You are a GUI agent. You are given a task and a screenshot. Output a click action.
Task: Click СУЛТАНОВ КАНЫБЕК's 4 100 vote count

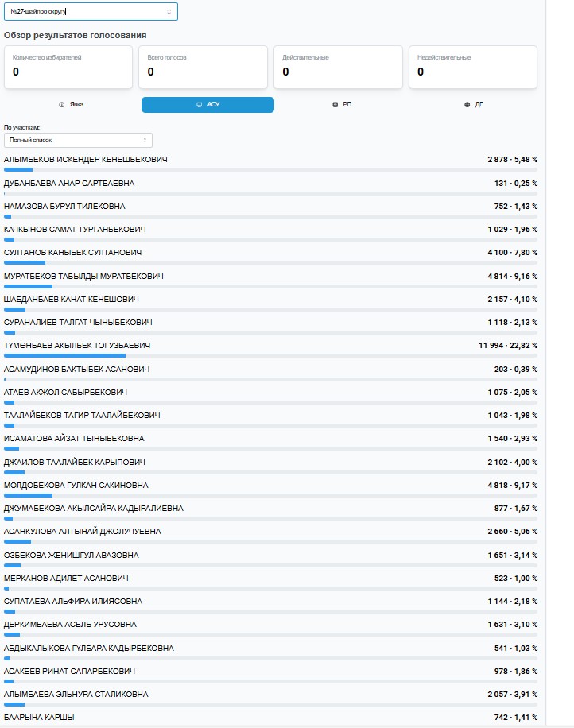[x=502, y=253]
